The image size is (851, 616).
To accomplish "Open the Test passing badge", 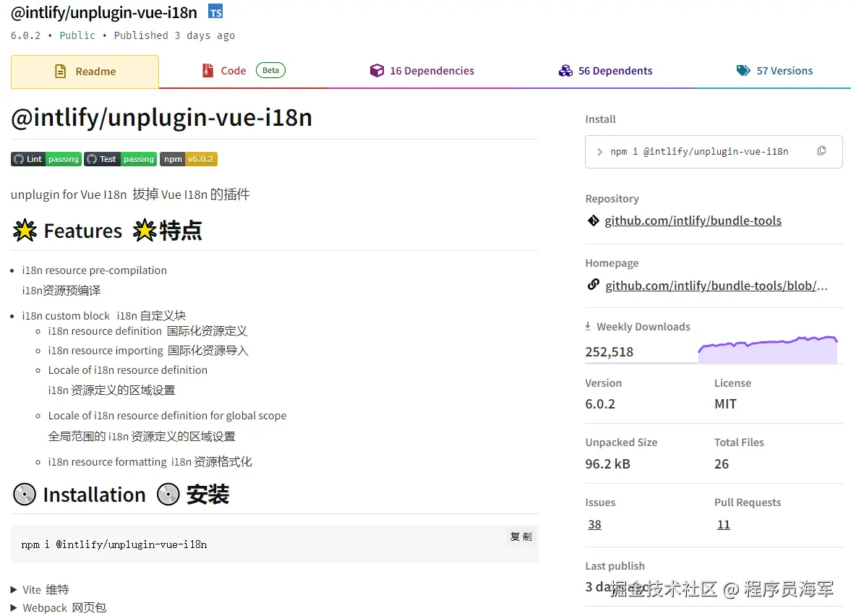I will pos(121,159).
